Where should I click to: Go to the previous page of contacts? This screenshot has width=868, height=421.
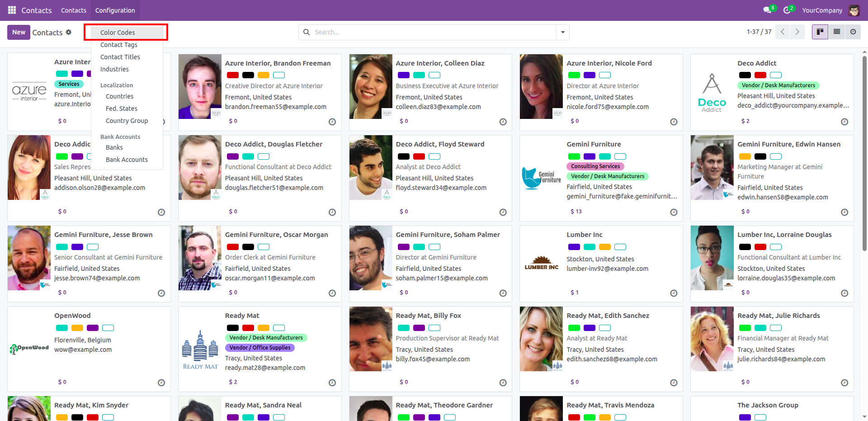[783, 32]
